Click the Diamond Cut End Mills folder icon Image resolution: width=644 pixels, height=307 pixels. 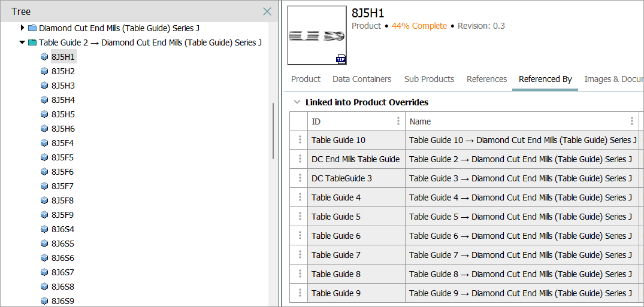pos(32,28)
